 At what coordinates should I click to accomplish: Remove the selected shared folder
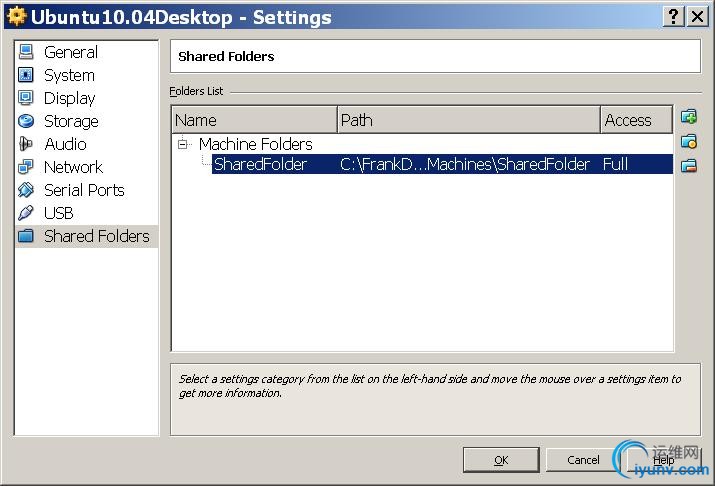click(689, 165)
